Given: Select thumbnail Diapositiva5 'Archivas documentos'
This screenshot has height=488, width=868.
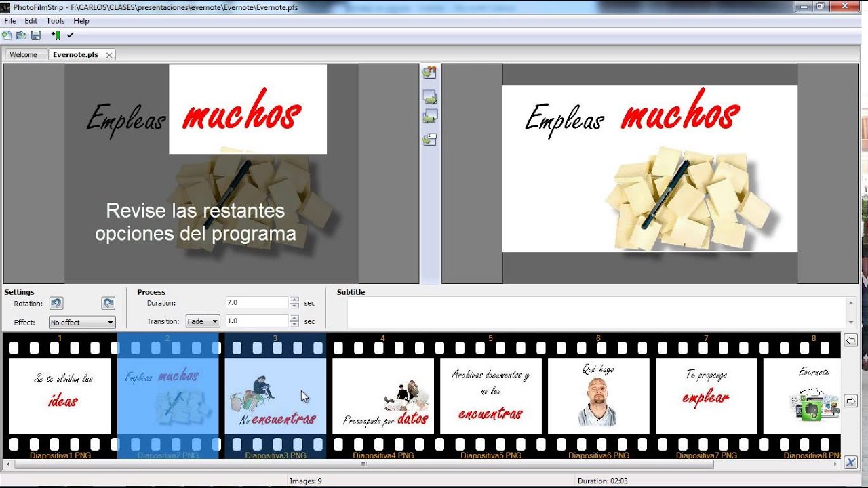Looking at the screenshot, I should point(491,396).
